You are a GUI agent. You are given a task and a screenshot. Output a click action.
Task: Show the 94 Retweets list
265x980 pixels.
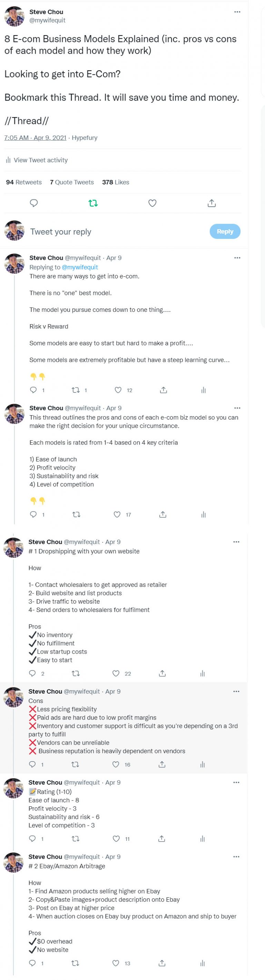(24, 182)
